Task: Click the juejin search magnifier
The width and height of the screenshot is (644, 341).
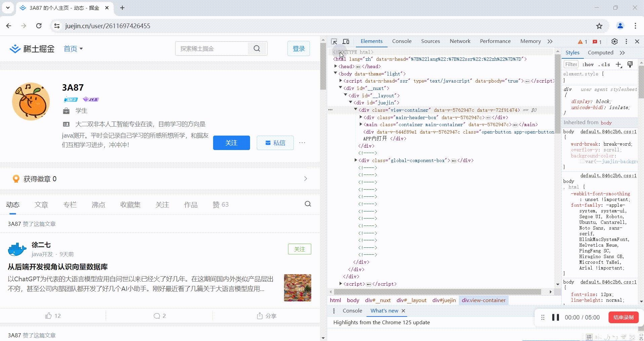Action: pyautogui.click(x=257, y=49)
